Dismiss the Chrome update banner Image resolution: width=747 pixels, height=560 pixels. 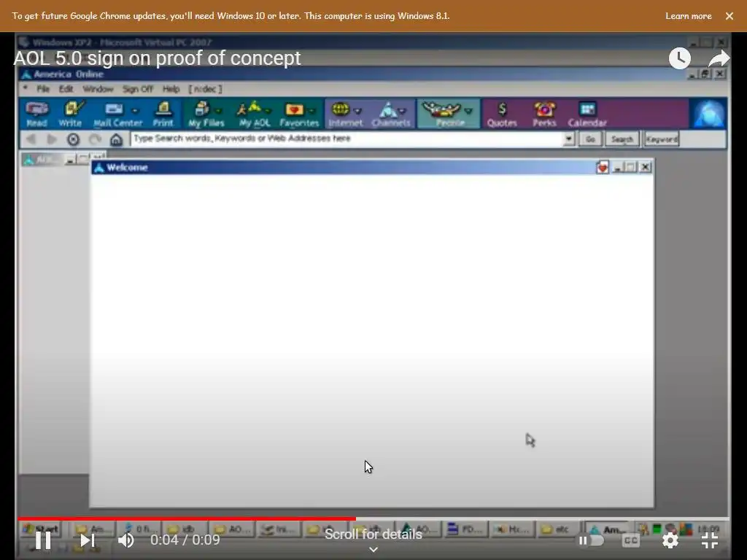(729, 16)
